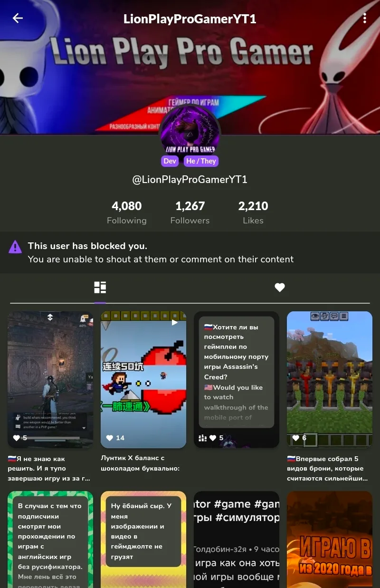Switch to the liked posts heart tab
380x588 pixels.
click(x=280, y=287)
